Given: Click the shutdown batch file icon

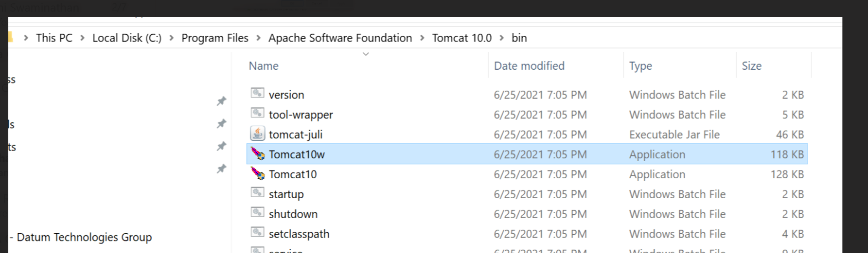Looking at the screenshot, I should [x=257, y=214].
